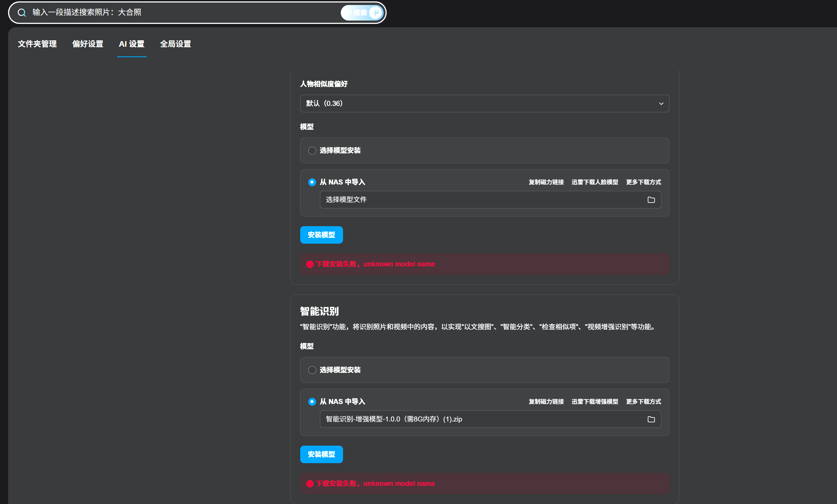The width and height of the screenshot is (837, 504).
Task: Click the 选择模型文件 input field
Action: 476,200
